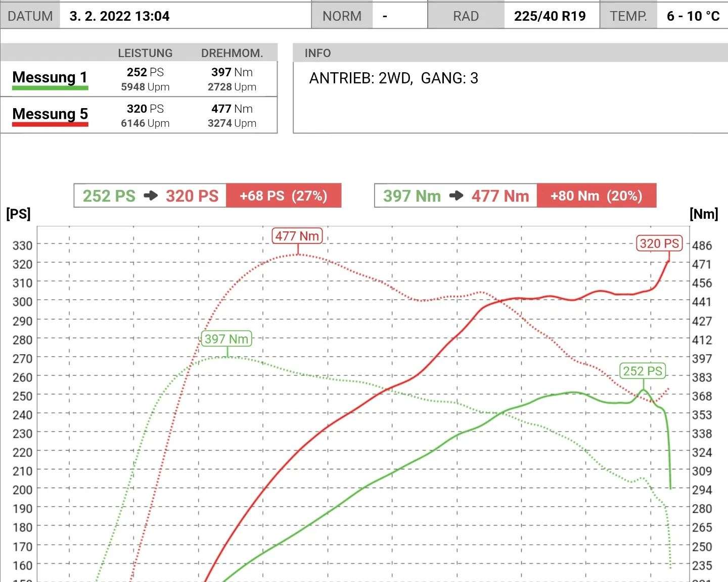728x582 pixels.
Task: Select the Messung 5 legend entry
Action: [50, 114]
